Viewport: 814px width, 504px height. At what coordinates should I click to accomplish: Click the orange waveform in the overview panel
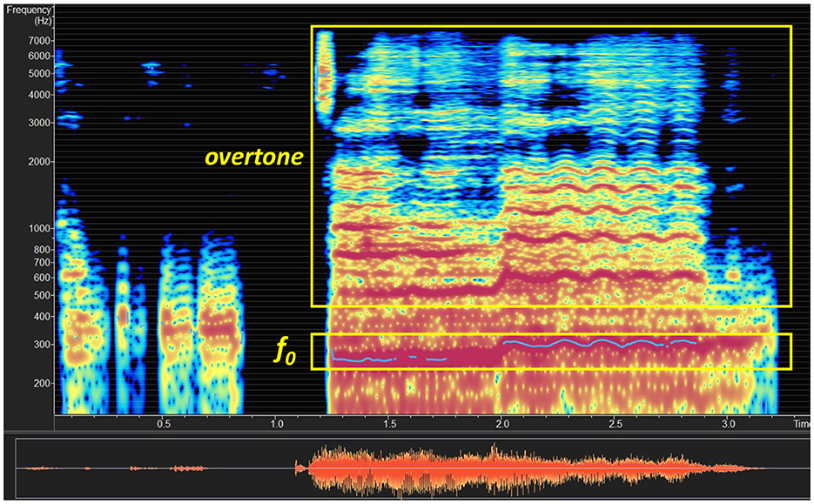click(x=394, y=468)
